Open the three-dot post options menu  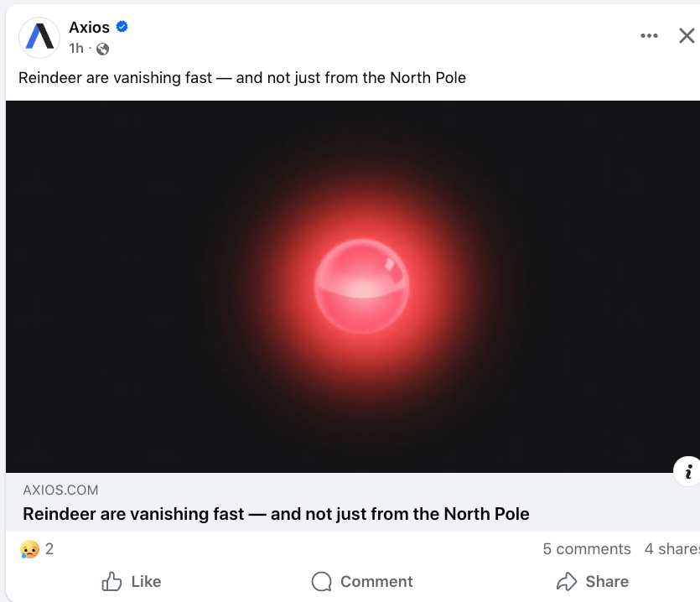coord(649,36)
